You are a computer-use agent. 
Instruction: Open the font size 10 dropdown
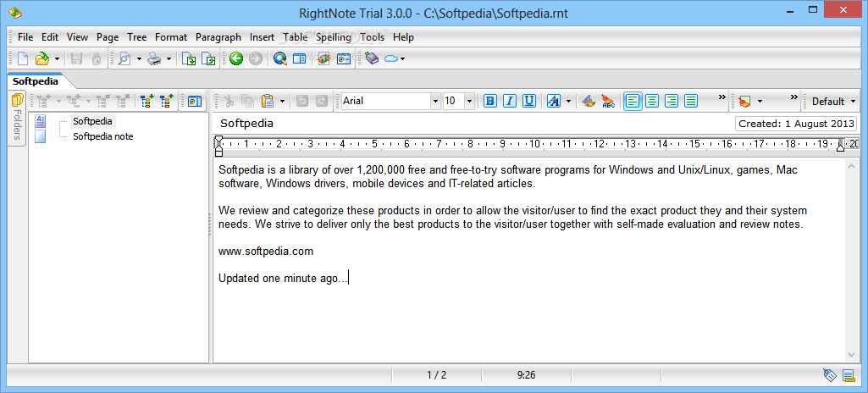click(x=469, y=102)
